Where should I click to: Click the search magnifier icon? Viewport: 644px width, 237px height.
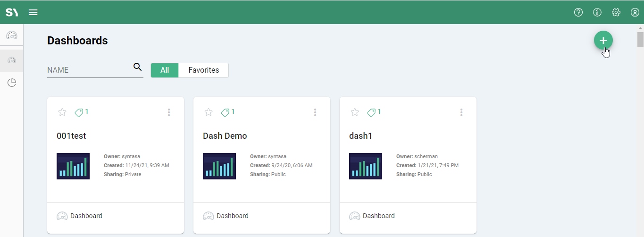137,67
